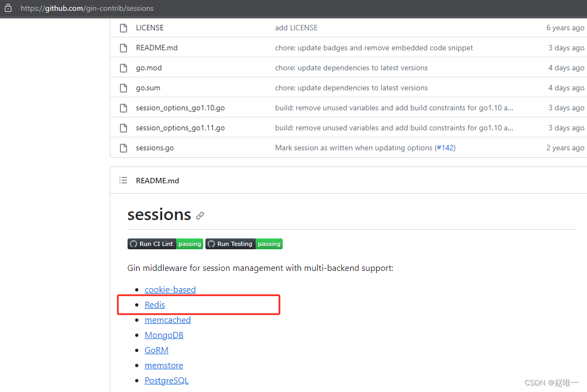The width and height of the screenshot is (587, 392).
Task: Click the table of contents icon near README.md
Action: pos(123,181)
